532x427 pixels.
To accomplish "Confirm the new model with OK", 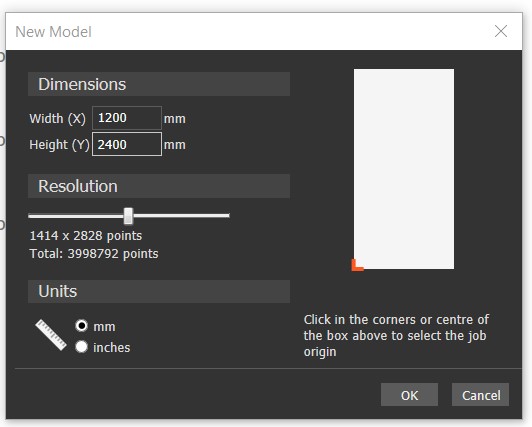I will click(x=409, y=395).
